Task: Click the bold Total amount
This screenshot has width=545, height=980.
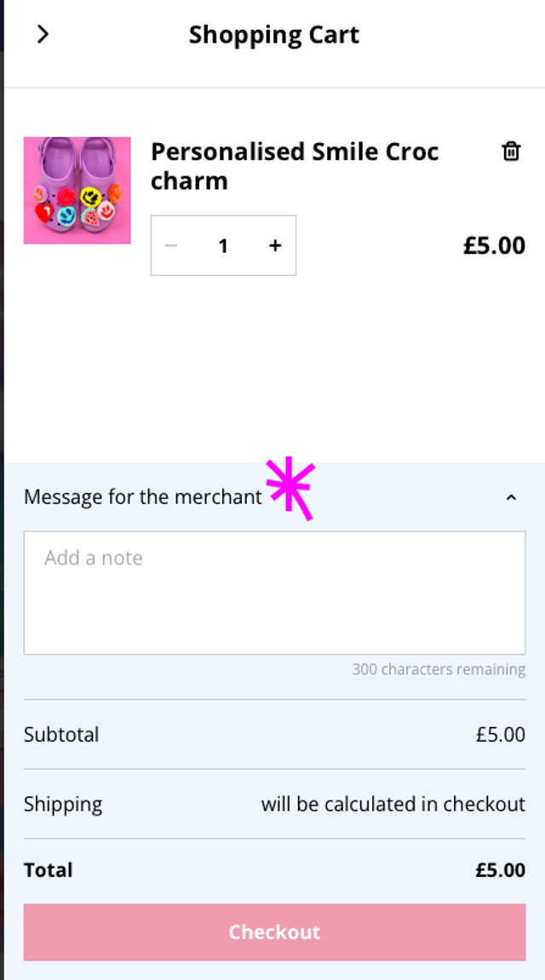Action: pos(500,870)
